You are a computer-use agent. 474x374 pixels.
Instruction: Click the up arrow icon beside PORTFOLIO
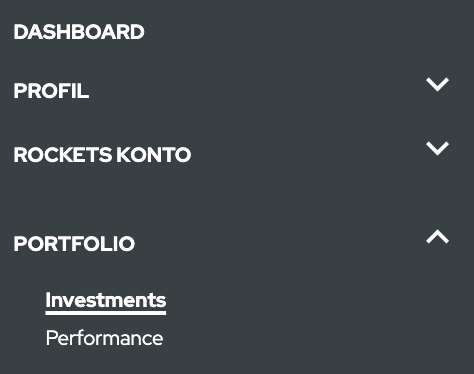pyautogui.click(x=437, y=236)
